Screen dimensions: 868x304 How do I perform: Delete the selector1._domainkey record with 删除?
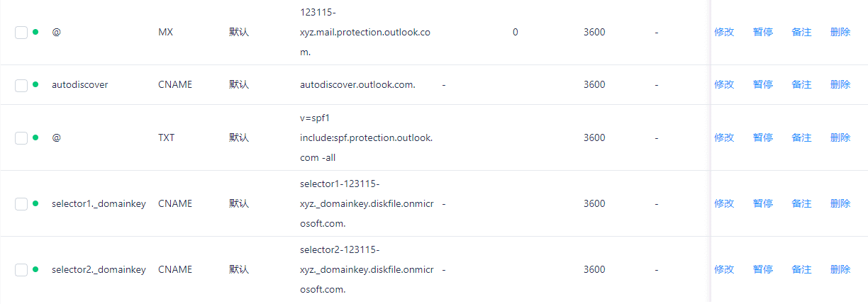click(840, 203)
